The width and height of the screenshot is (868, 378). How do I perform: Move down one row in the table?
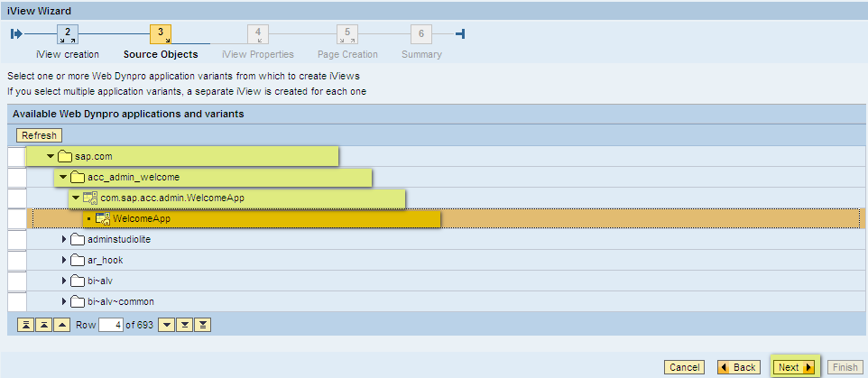coord(166,326)
